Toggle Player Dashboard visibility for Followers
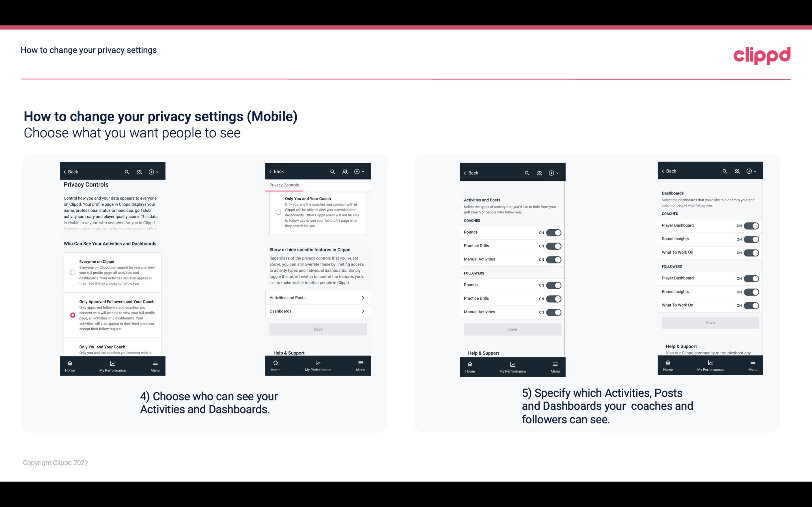The image size is (812, 507). click(751, 278)
